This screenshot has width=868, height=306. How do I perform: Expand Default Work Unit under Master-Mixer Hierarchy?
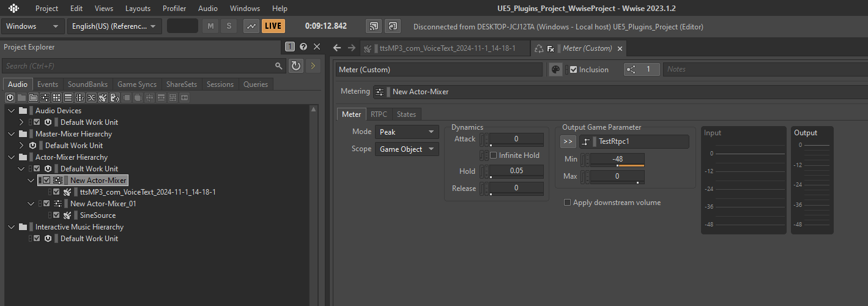click(x=21, y=146)
